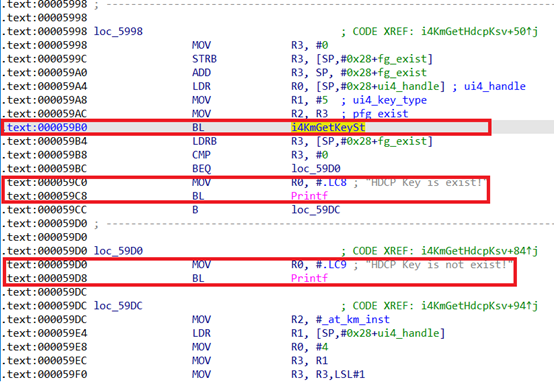
Task: Click operand R0, #4 at 000059E8
Action: (x=310, y=347)
